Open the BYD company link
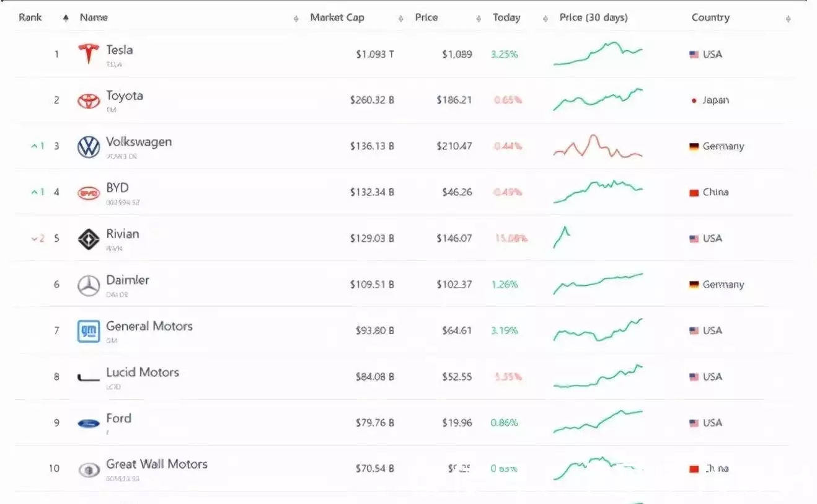Screen dimensions: 817x504 click(x=117, y=188)
